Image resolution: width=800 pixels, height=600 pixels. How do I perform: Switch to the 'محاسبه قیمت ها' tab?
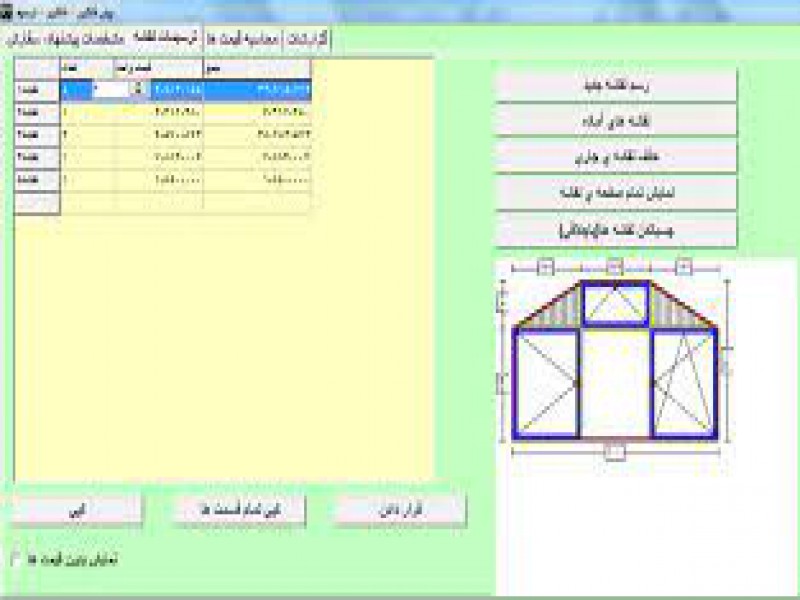243,40
